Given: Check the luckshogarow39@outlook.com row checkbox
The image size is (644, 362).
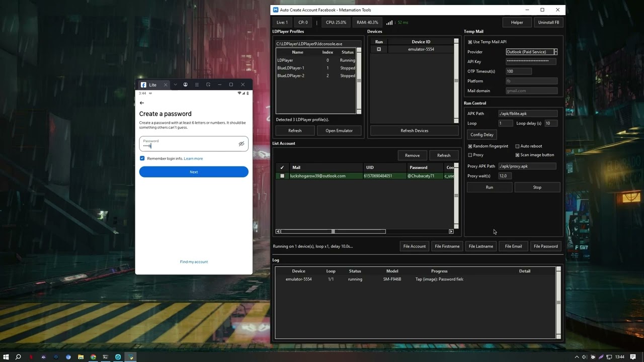Looking at the screenshot, I should click(282, 176).
